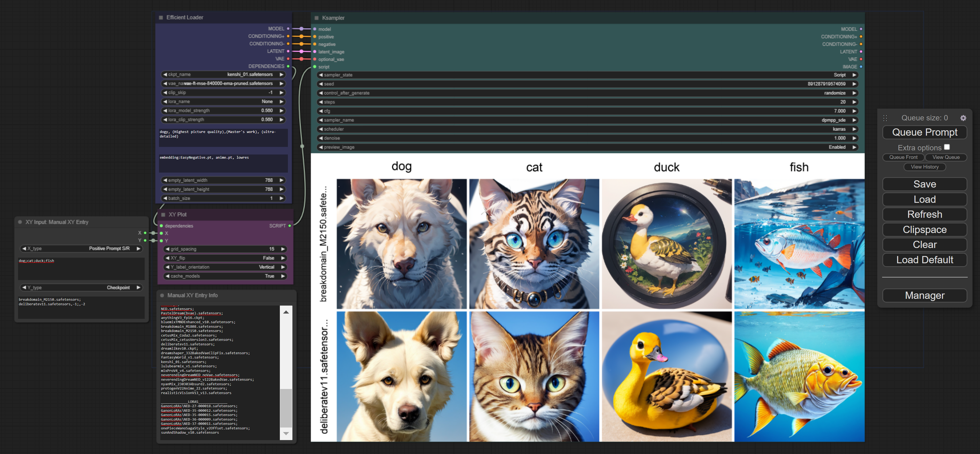Open the queue settings gear icon
Image resolution: width=980 pixels, height=454 pixels.
pyautogui.click(x=963, y=118)
